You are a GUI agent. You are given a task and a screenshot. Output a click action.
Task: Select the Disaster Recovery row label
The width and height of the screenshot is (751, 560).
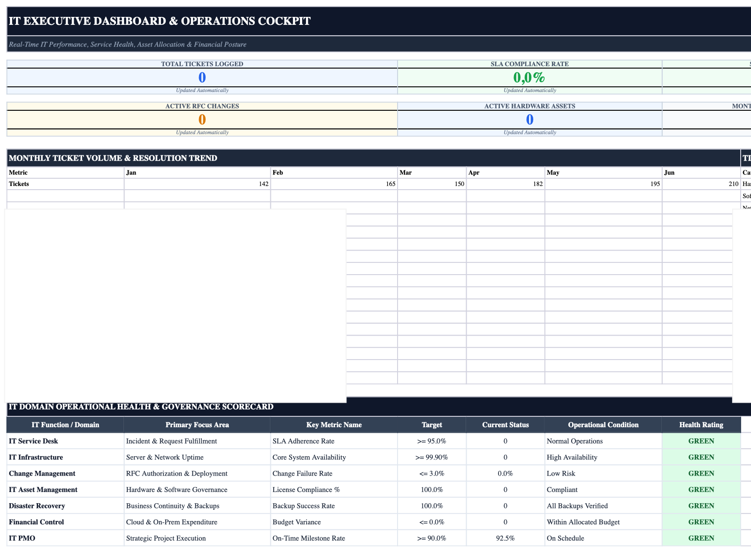pyautogui.click(x=65, y=506)
